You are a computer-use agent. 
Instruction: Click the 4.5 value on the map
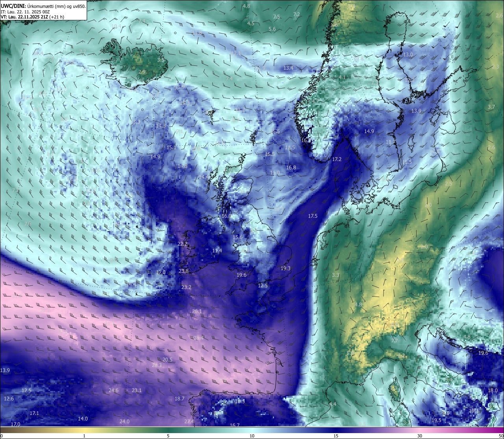[250, 24]
